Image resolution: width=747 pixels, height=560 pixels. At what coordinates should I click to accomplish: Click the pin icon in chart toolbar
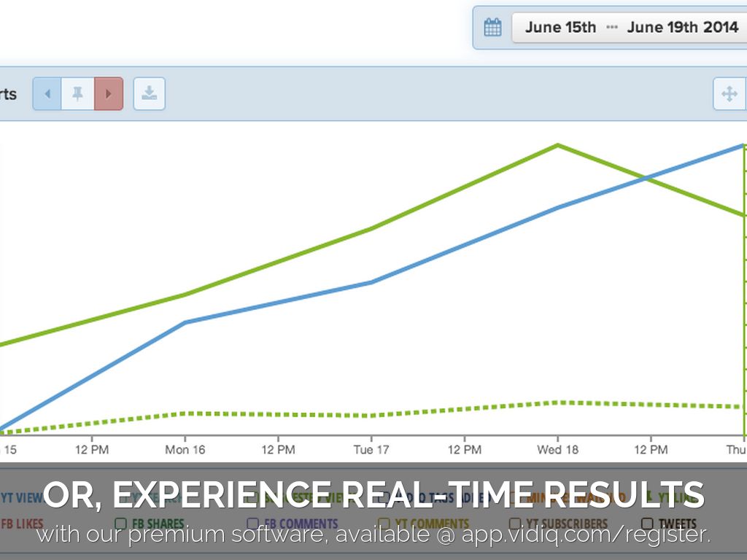(x=77, y=94)
